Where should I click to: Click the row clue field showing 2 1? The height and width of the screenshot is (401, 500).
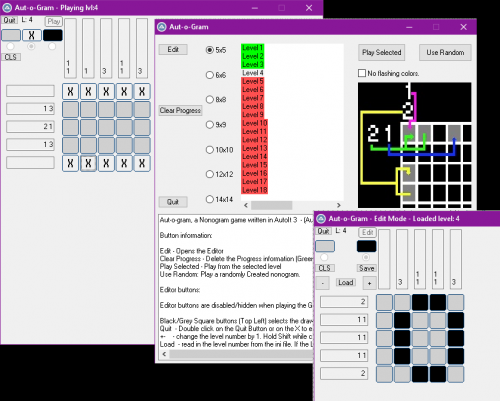pyautogui.click(x=30, y=126)
